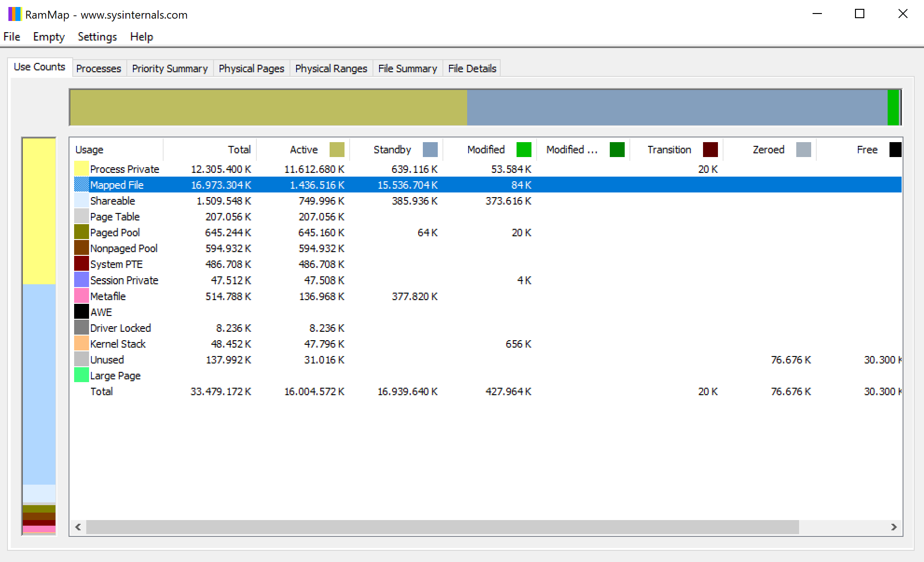Click the horizontal scrollbar right arrow

pyautogui.click(x=893, y=527)
